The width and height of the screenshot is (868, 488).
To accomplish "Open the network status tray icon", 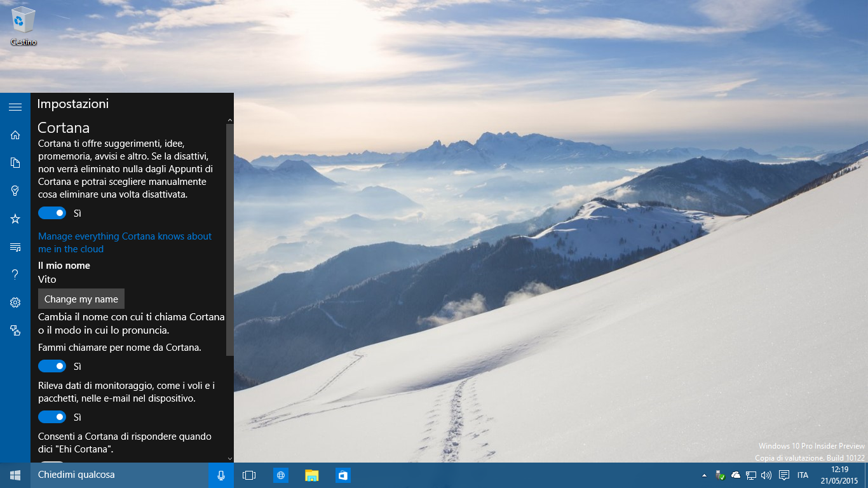I will tap(751, 475).
